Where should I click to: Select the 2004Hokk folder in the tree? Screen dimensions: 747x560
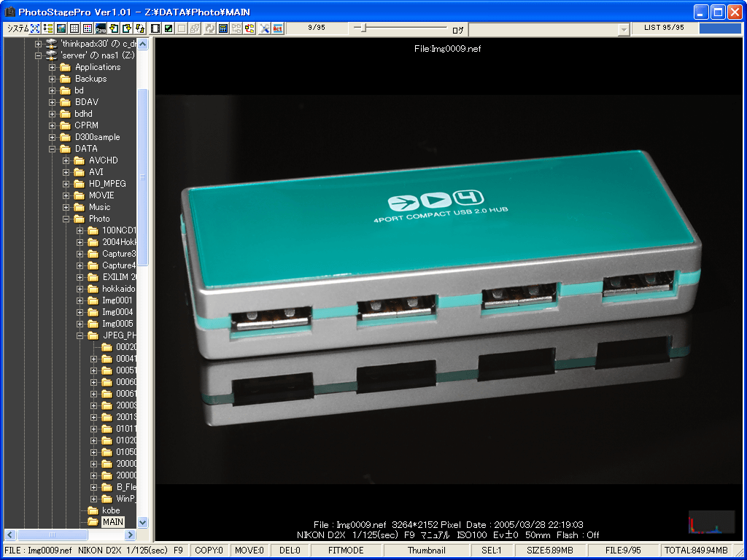click(119, 242)
